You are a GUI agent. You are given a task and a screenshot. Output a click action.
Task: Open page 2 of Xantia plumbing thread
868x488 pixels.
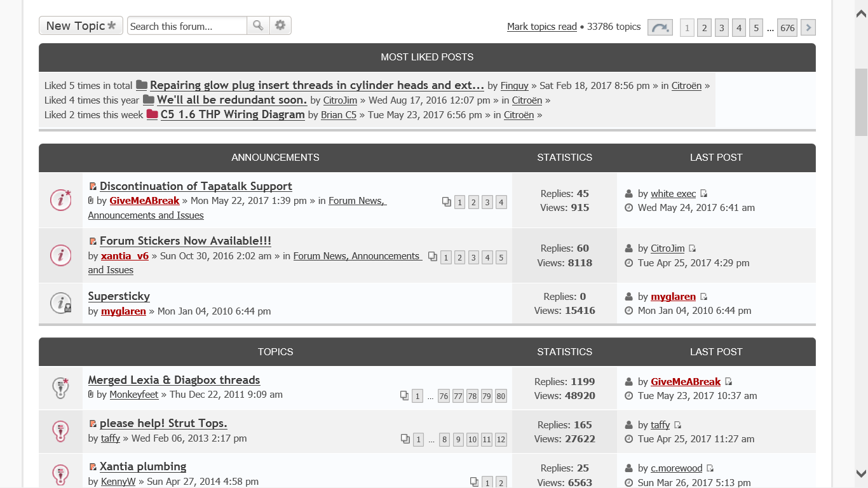click(501, 482)
